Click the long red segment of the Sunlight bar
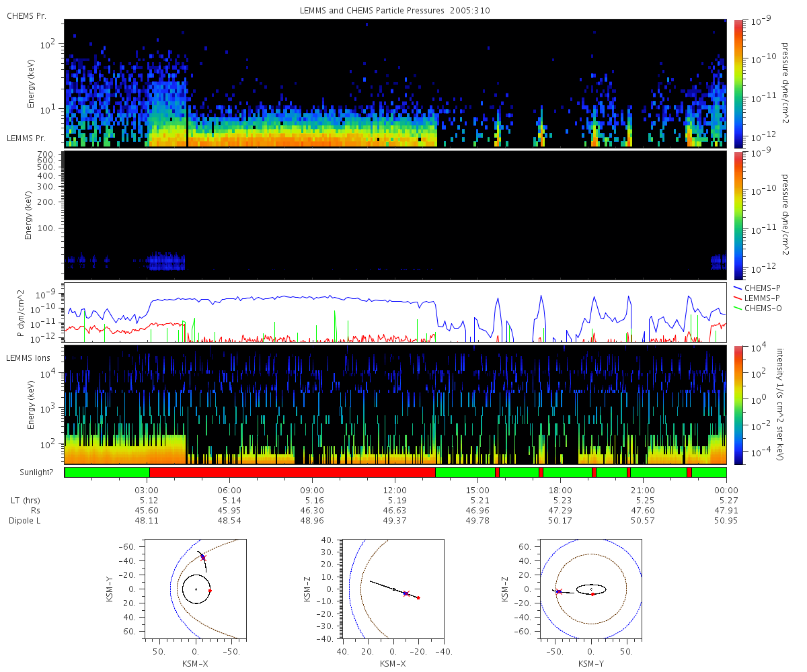The width and height of the screenshot is (807, 672). (293, 472)
